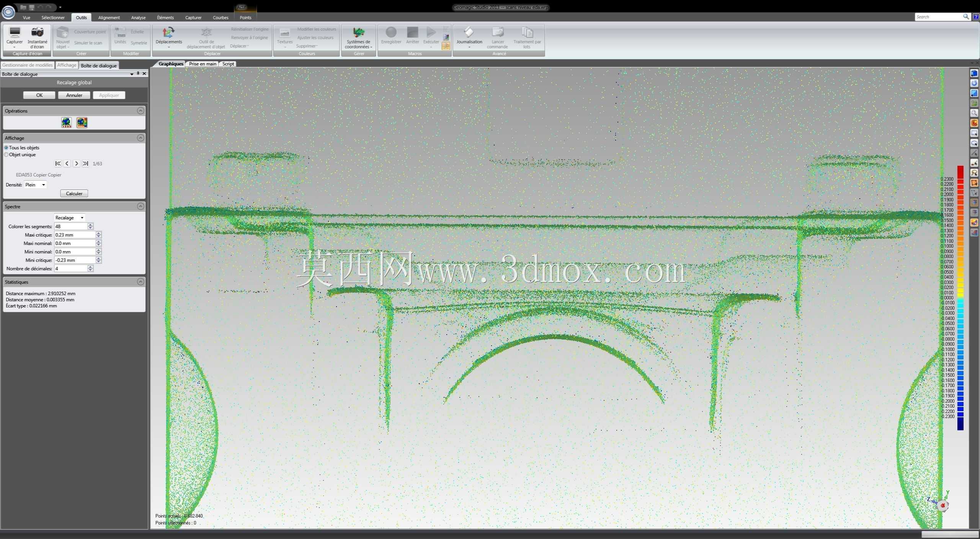Click the yellow 0.0000 swatch on color legend
Viewport: 980px width, 539px height.
pyautogui.click(x=960, y=296)
